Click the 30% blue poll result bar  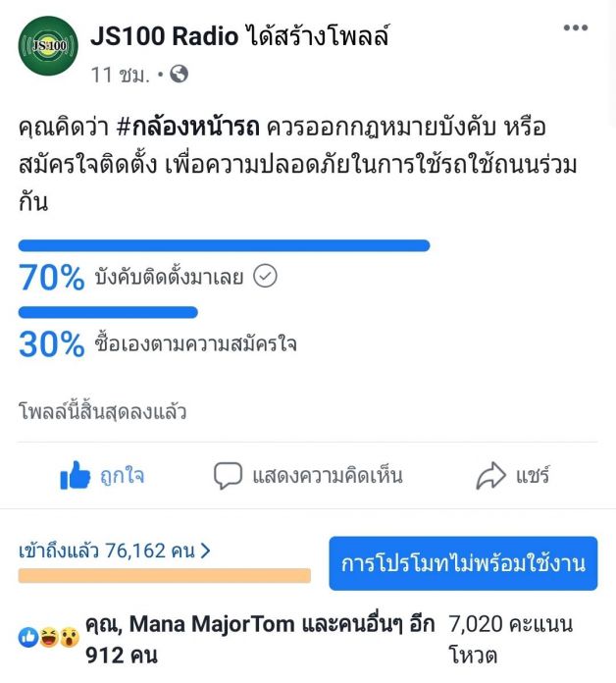pos(108,312)
